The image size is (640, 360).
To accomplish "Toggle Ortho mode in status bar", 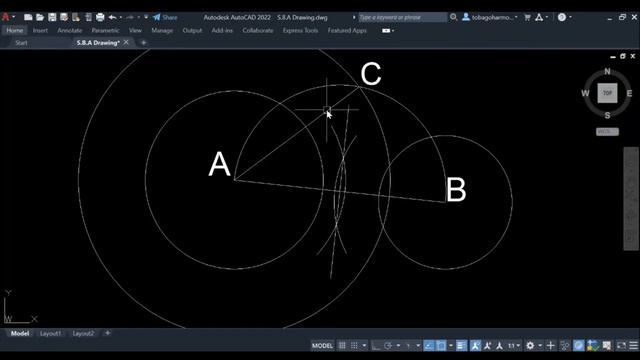I will click(x=376, y=346).
